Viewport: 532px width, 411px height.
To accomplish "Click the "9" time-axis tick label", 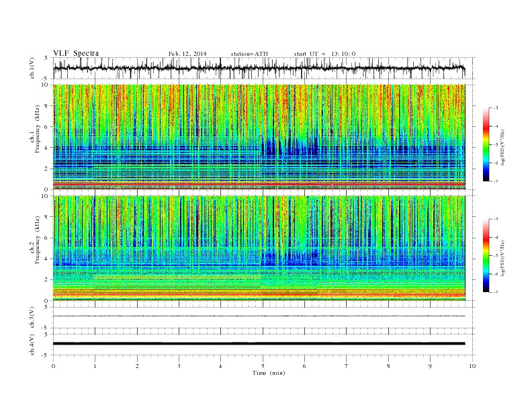I will point(430,366).
